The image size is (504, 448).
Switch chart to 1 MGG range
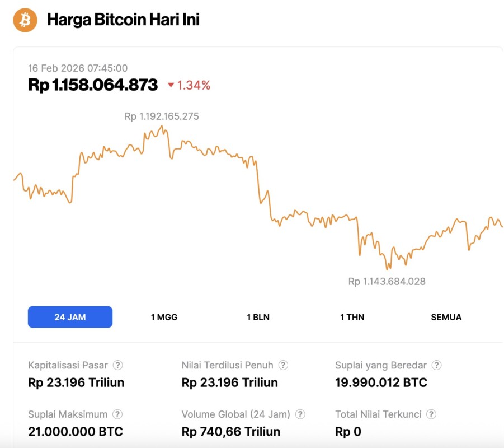tap(164, 317)
